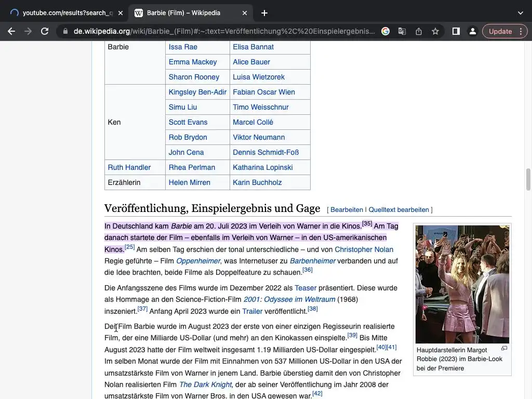Close the Barbie (Film) Wikipedia tab
Screen dimensions: 532x399
245,13
